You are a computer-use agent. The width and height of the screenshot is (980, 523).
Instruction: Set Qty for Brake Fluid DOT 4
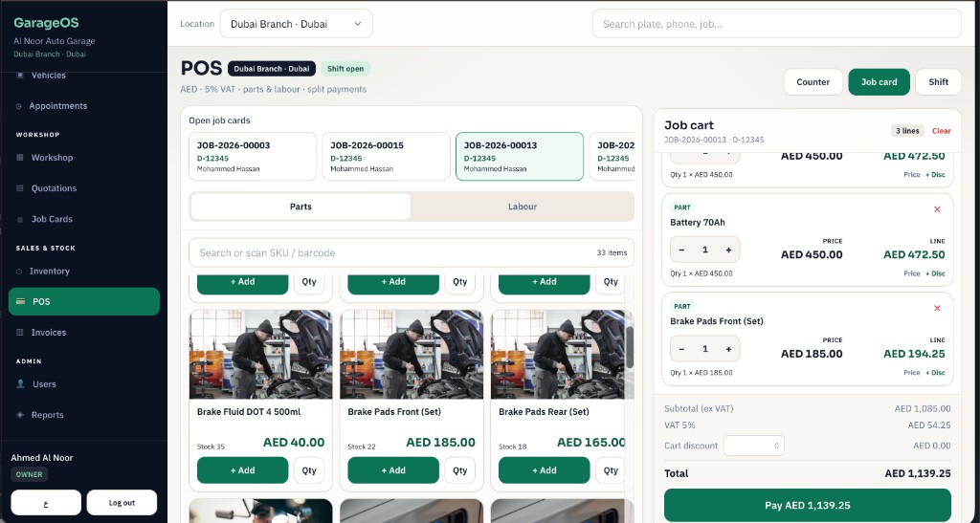pos(309,470)
